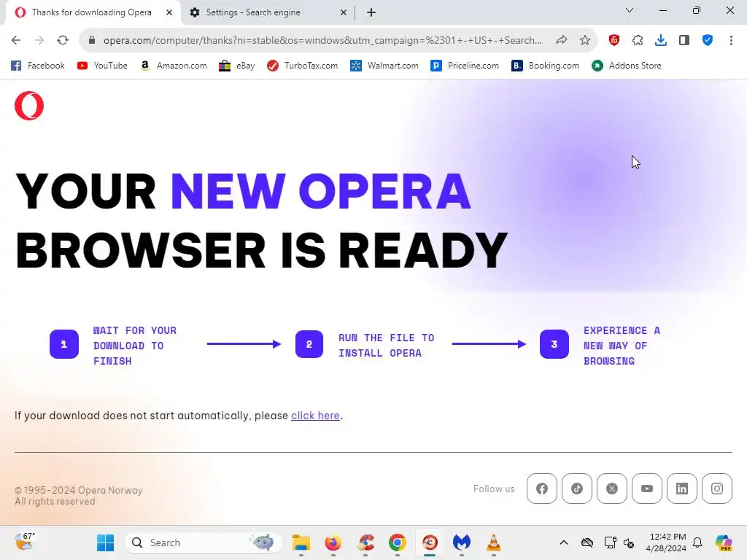Open the eBay bookmark
The height and width of the screenshot is (560, 747).
(x=237, y=66)
